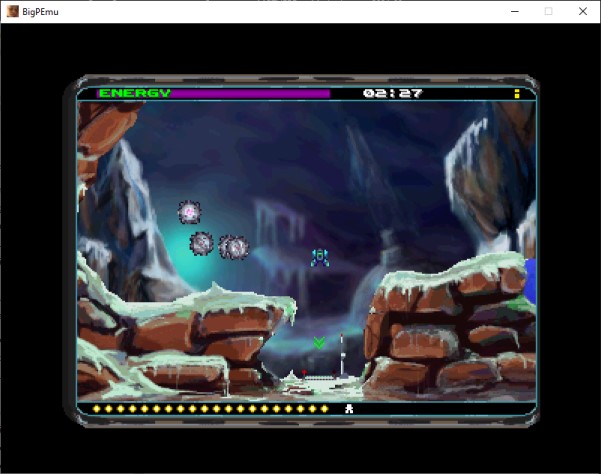Click the red marker left of the landing pad
This screenshot has height=474, width=601.
click(304, 373)
